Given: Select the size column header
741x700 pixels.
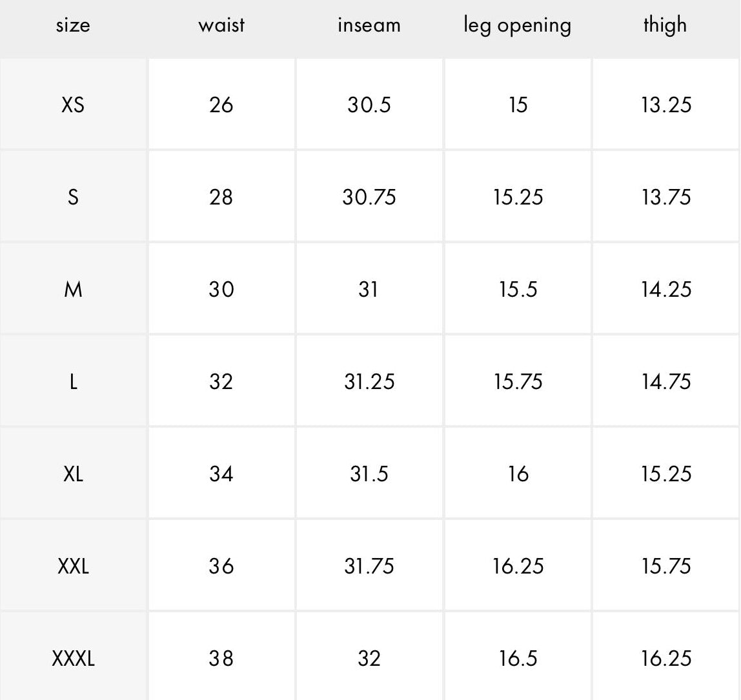Looking at the screenshot, I should (x=73, y=26).
